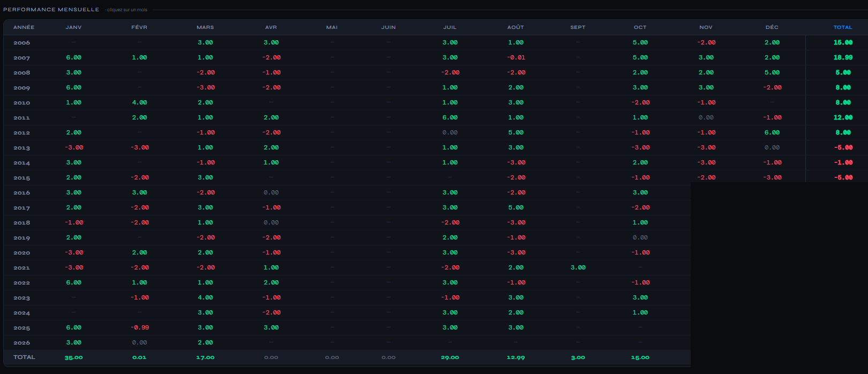Open the 2007 August cell -0.01
The image size is (868, 374).
[x=516, y=57]
